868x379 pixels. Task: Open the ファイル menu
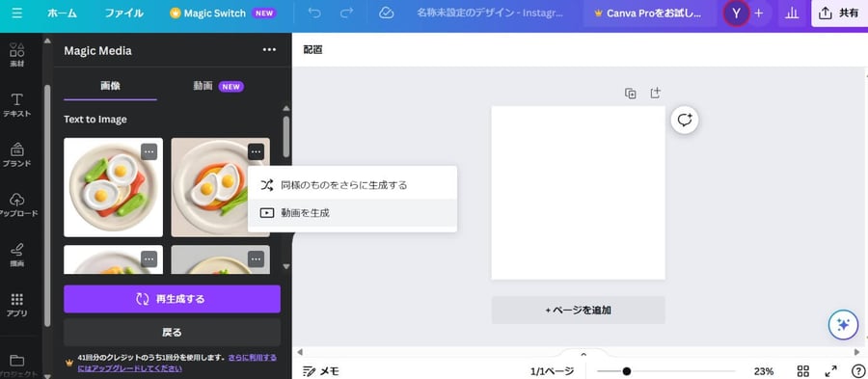coord(124,14)
